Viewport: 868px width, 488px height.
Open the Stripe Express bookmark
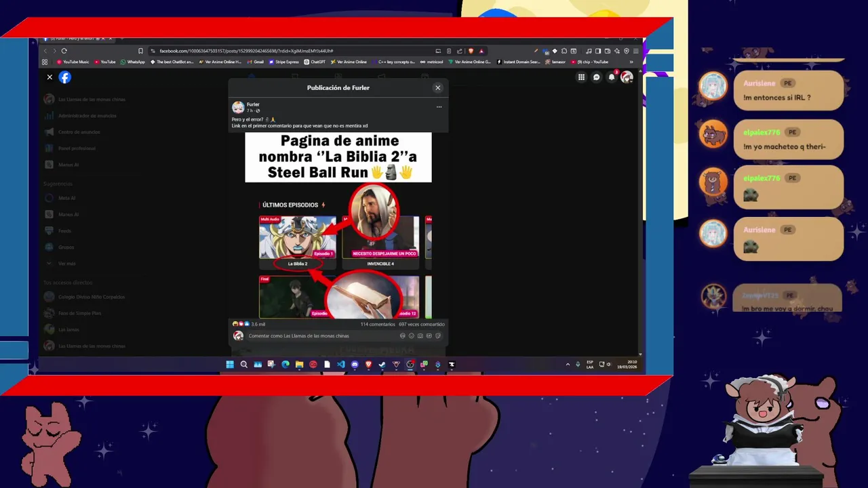(x=284, y=62)
